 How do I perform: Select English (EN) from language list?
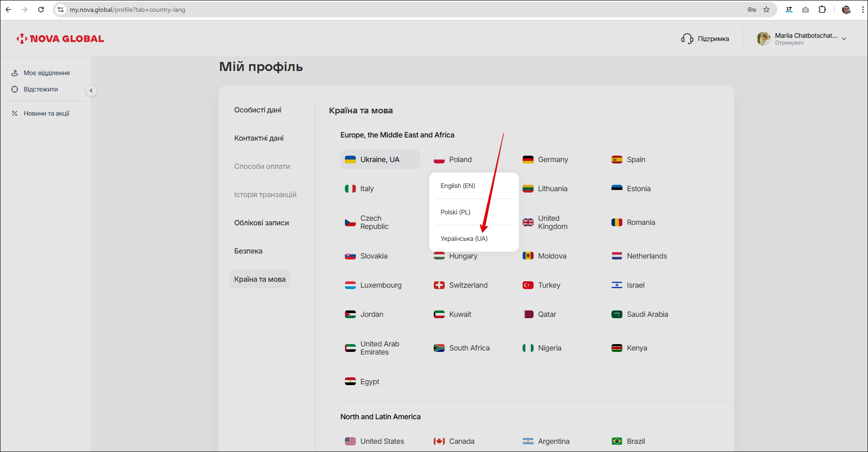tap(457, 186)
